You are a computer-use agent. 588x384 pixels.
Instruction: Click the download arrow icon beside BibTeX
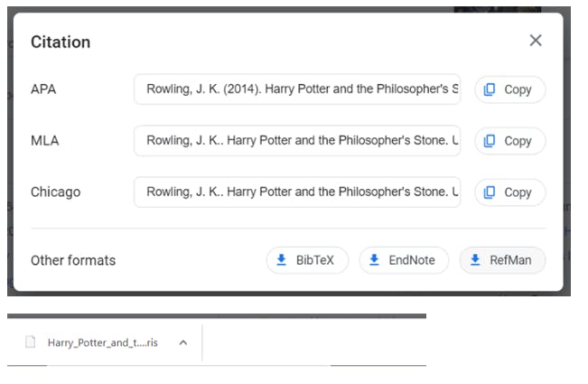[282, 260]
